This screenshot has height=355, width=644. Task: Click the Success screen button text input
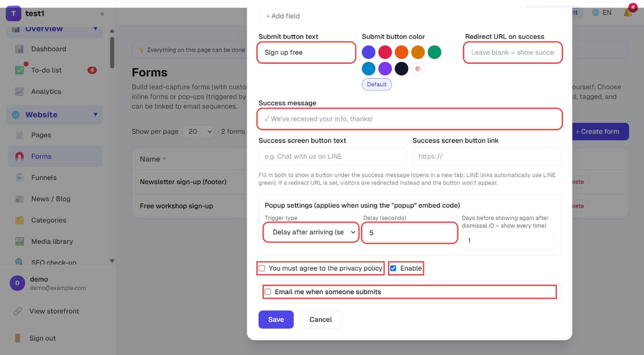333,156
